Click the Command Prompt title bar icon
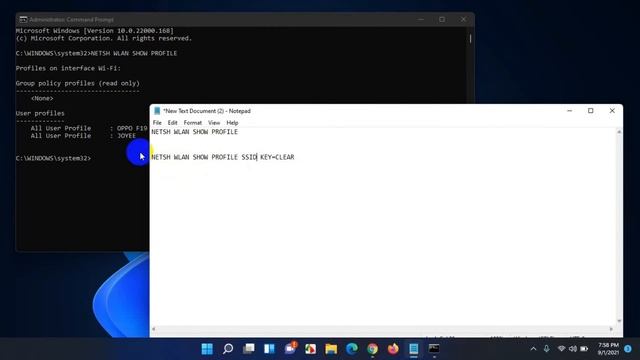Screen dimensions: 640x360 [23, 19]
